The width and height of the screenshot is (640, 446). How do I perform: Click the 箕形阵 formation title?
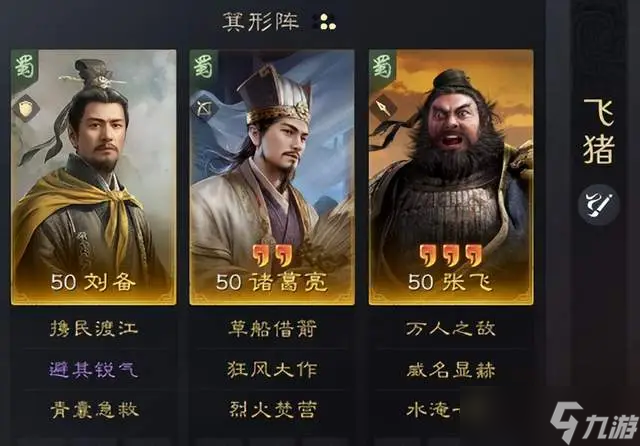261,22
